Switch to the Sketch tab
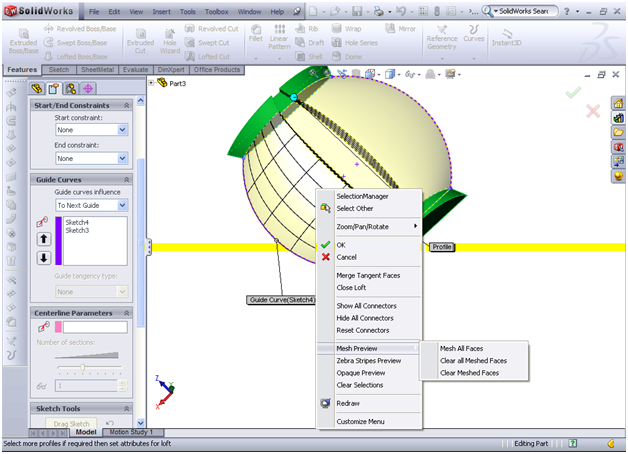 [59, 70]
